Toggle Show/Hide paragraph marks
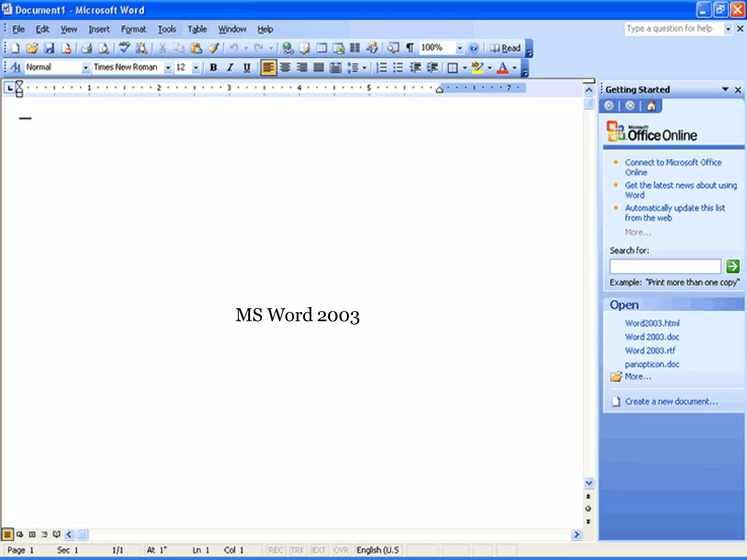Image resolution: width=747 pixels, height=560 pixels. click(x=410, y=48)
